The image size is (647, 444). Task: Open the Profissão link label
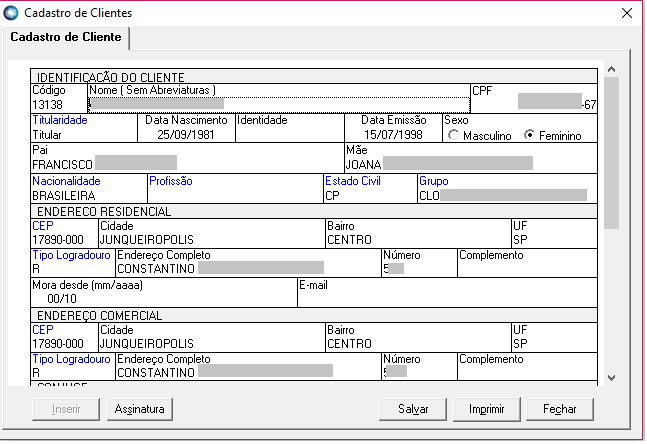tap(171, 181)
